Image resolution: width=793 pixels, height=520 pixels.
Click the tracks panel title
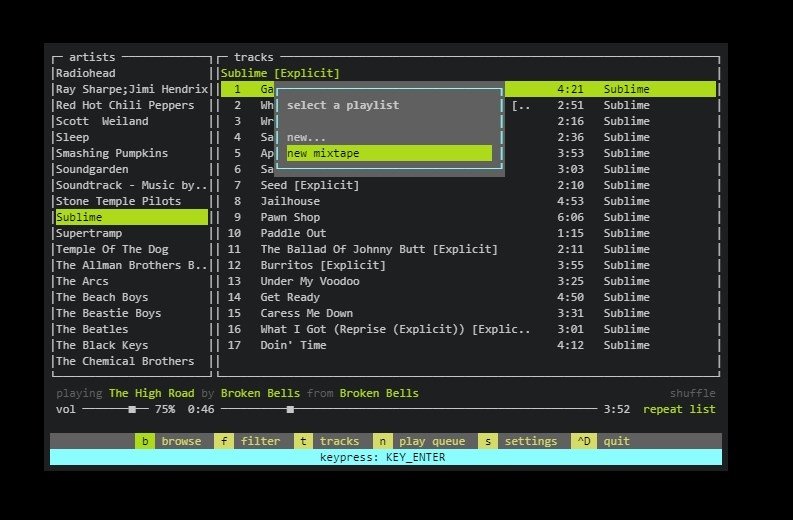(254, 57)
